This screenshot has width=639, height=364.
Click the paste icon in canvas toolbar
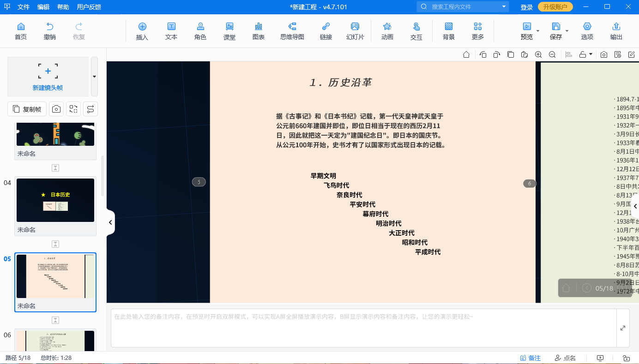[x=524, y=54]
